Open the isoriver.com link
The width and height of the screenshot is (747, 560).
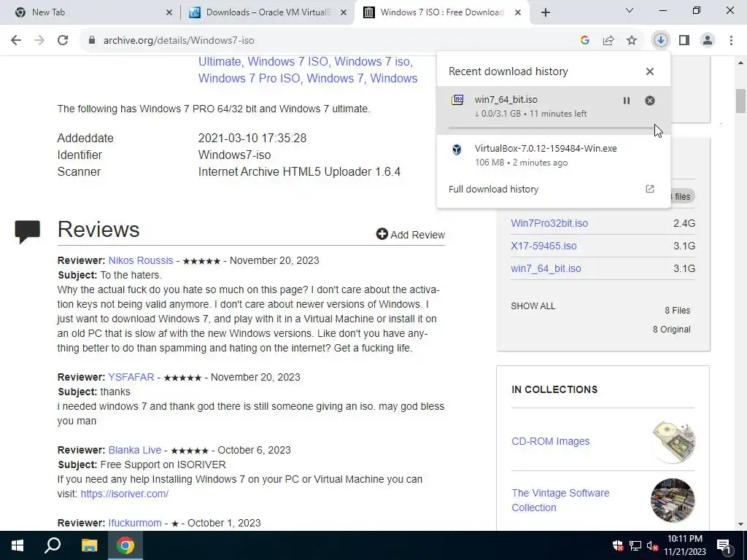[x=124, y=494]
